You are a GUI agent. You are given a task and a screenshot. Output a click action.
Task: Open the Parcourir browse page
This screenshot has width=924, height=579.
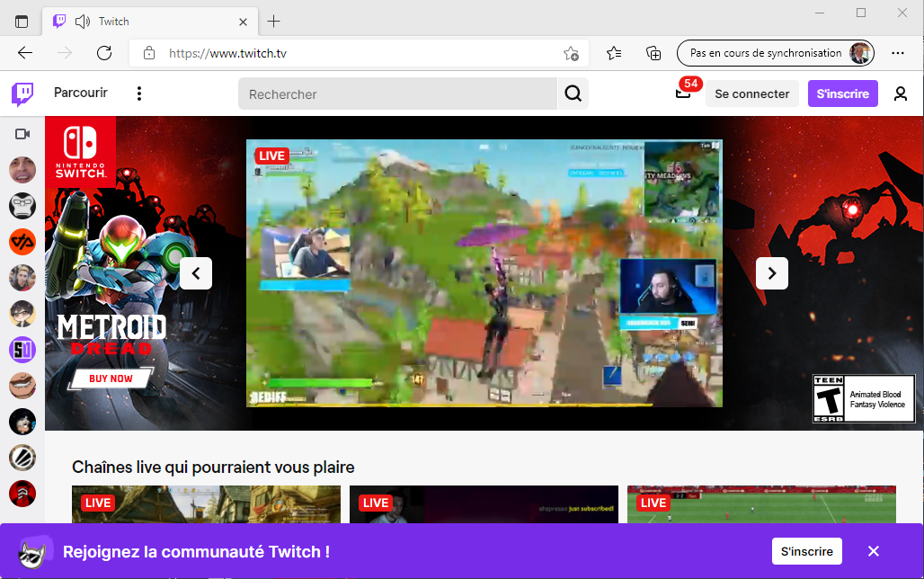[x=81, y=93]
